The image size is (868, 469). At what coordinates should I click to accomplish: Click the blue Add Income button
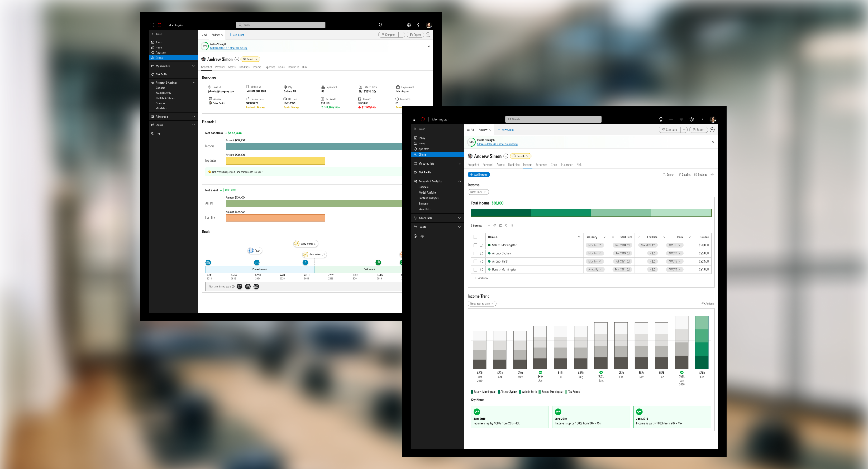click(x=479, y=175)
